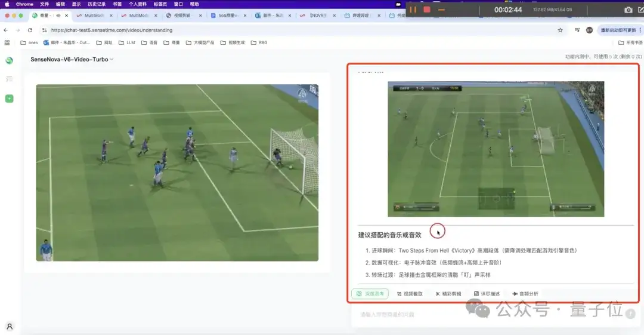Screen dimensions: 644x335
Task: Click the soccer match image in response
Action: tap(496, 149)
